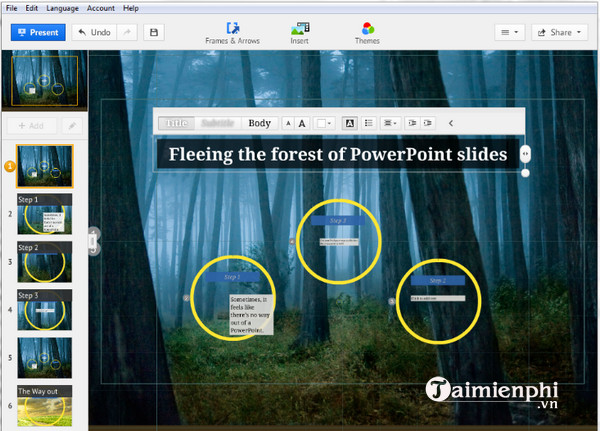The image size is (600, 431).
Task: Redo with the forward arrow icon
Action: (127, 33)
